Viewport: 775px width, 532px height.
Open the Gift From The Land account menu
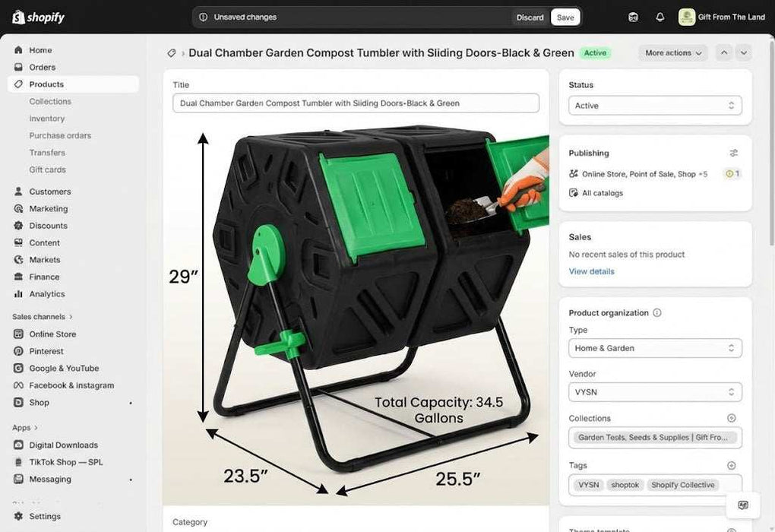[722, 17]
